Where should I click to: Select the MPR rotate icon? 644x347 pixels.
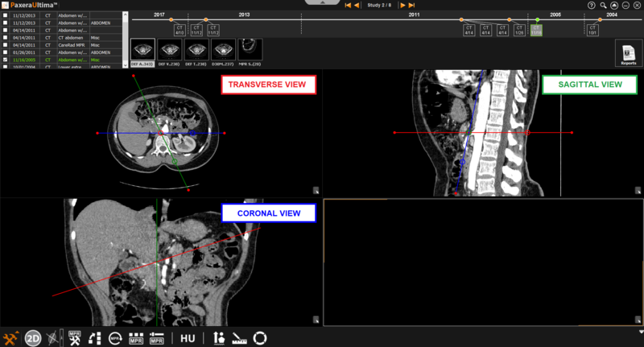pyautogui.click(x=115, y=337)
